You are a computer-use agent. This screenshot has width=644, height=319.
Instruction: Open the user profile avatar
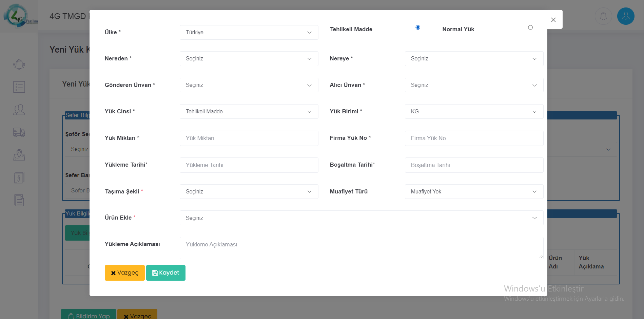(626, 16)
